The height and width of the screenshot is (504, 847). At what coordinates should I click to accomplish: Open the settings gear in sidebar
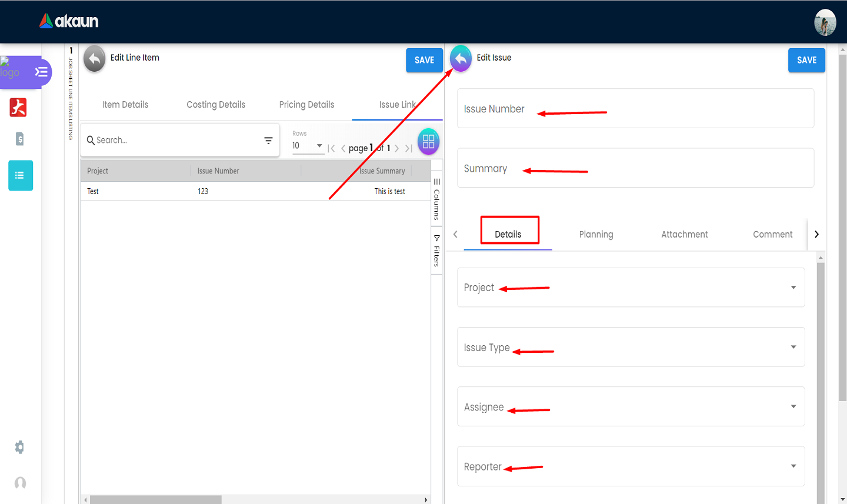pyautogui.click(x=20, y=448)
